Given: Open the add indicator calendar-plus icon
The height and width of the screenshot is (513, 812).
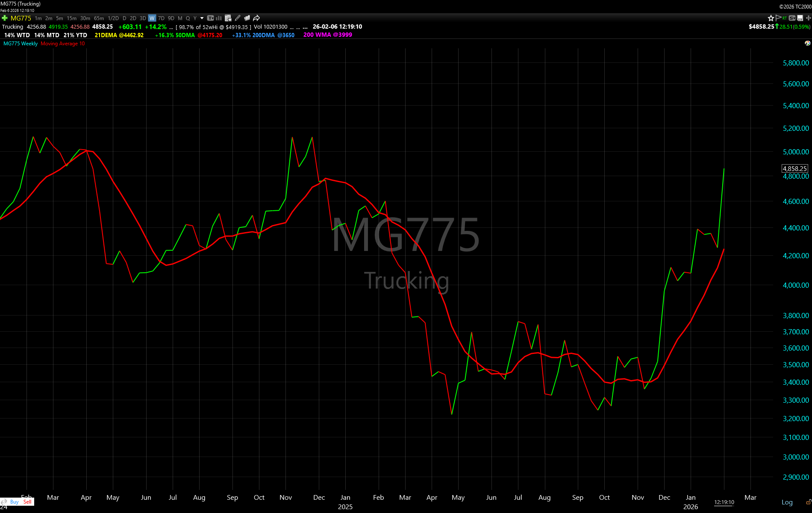Looking at the screenshot, I should (x=228, y=18).
